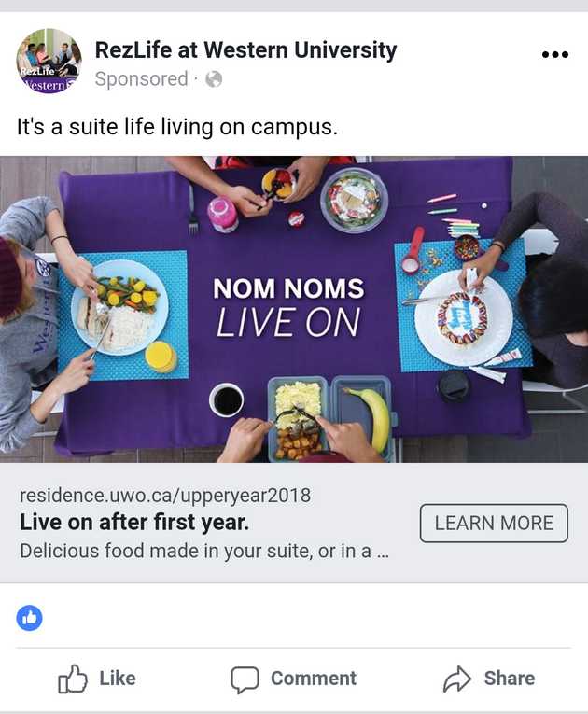Click the 'It's a suite life' post caption

177,127
